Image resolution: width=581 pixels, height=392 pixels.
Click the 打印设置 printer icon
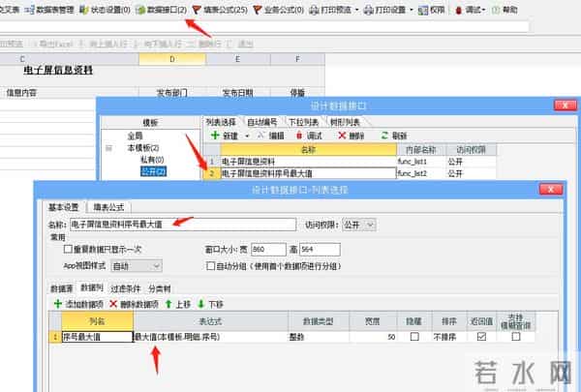(x=368, y=10)
